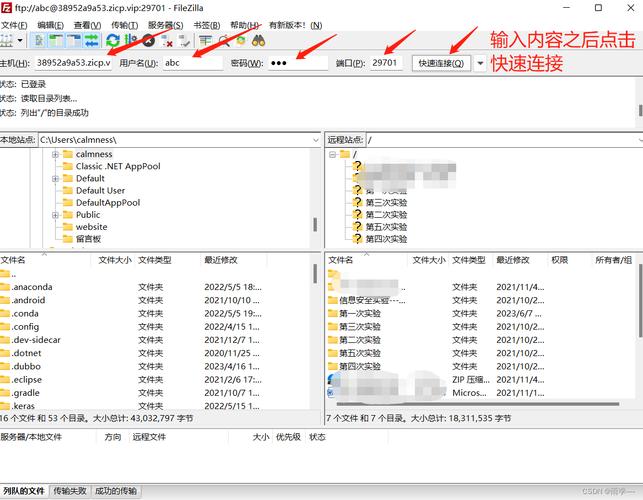Expand the Public folder node

coord(55,215)
